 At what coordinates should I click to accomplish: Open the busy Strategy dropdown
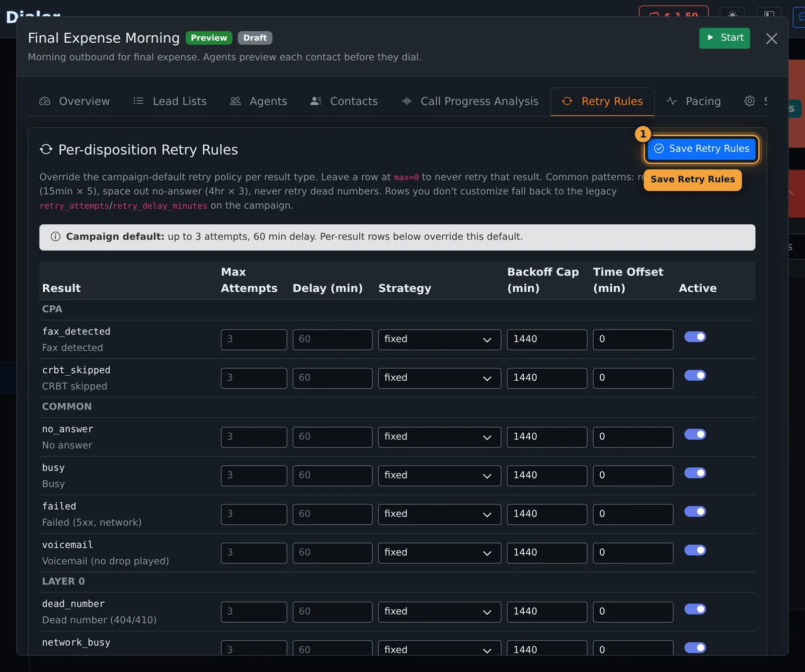pyautogui.click(x=439, y=476)
